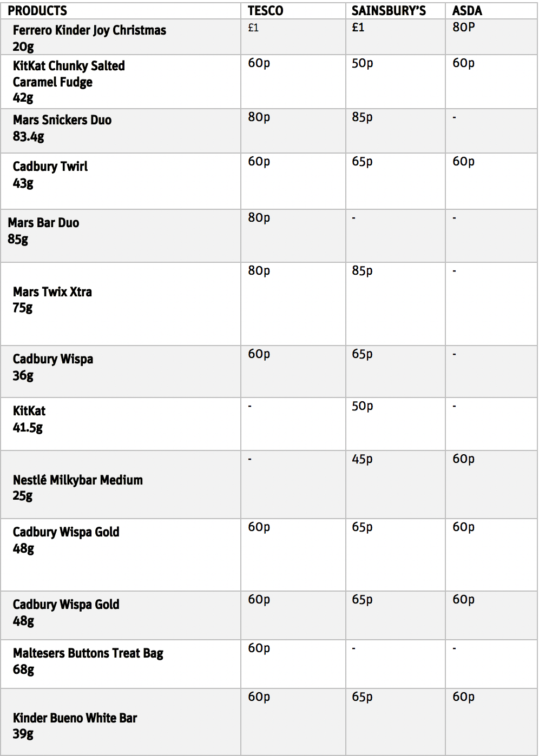This screenshot has width=539, height=756.
Task: Click Kinder Bueno White Bar cell
Action: [x=120, y=721]
